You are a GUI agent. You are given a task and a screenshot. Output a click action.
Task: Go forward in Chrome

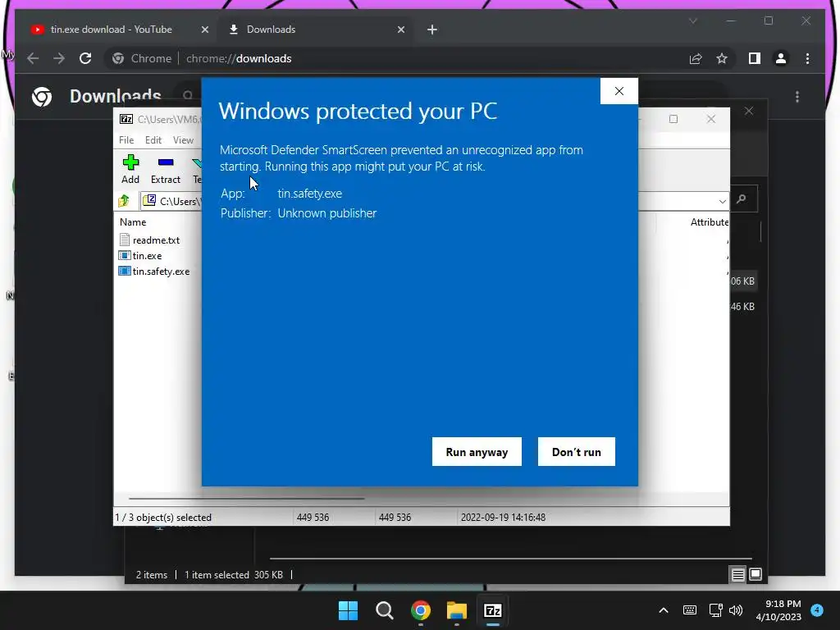point(59,58)
